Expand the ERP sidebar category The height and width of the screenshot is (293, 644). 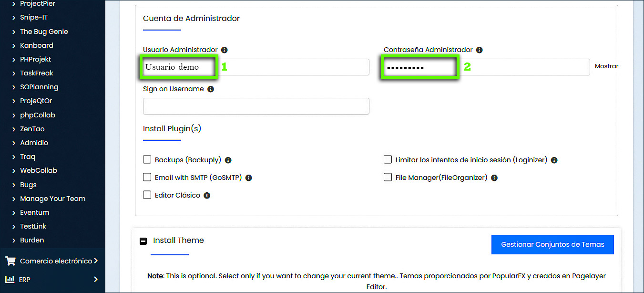52,279
